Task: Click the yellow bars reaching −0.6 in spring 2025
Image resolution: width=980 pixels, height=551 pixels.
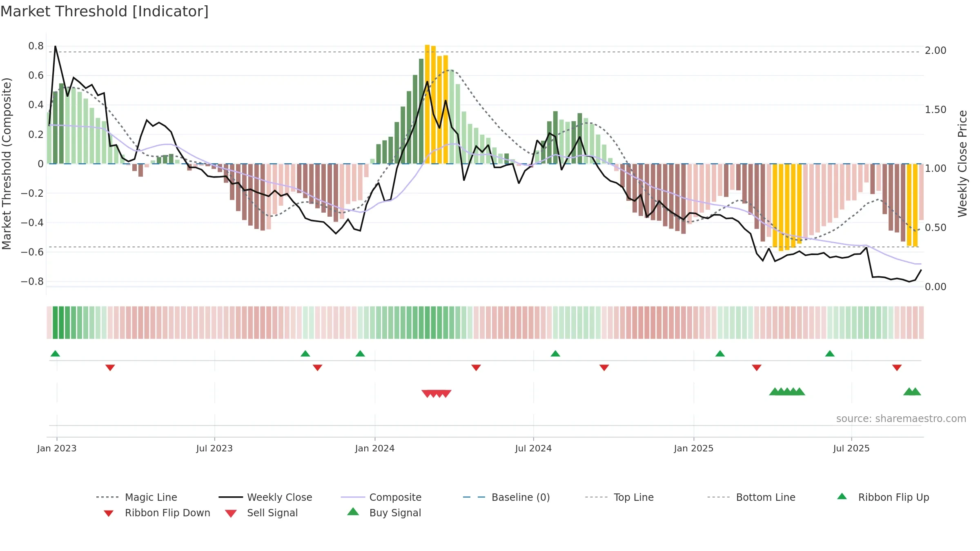Action: click(x=787, y=207)
